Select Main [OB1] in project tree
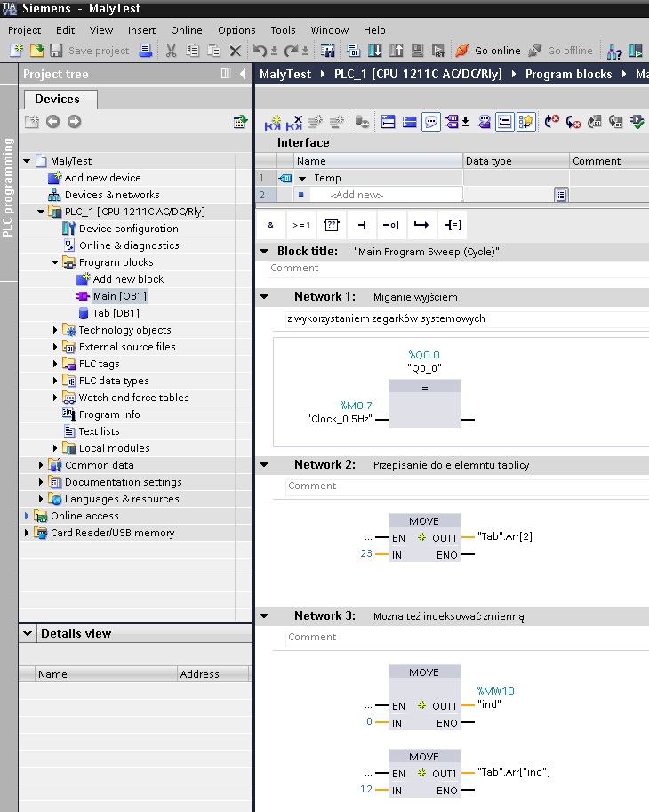The image size is (649, 812). (119, 296)
